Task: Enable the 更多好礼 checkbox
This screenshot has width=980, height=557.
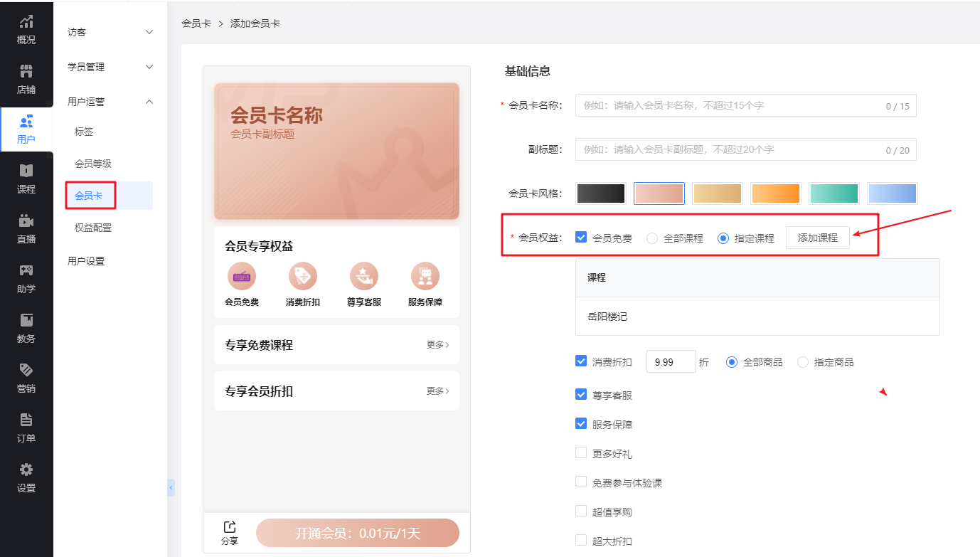Action: [x=581, y=453]
